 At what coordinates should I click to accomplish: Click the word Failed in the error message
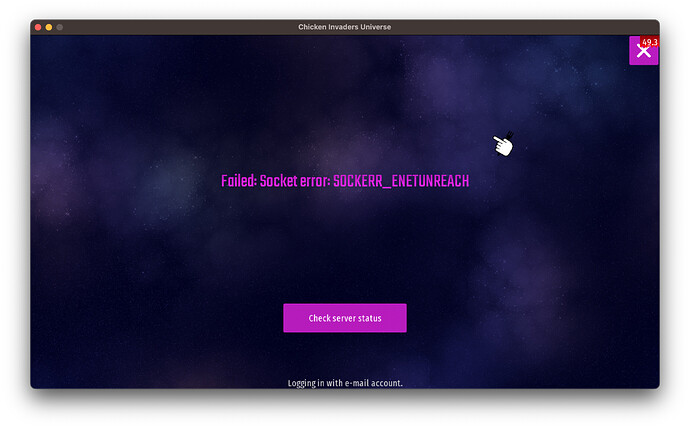tap(239, 181)
